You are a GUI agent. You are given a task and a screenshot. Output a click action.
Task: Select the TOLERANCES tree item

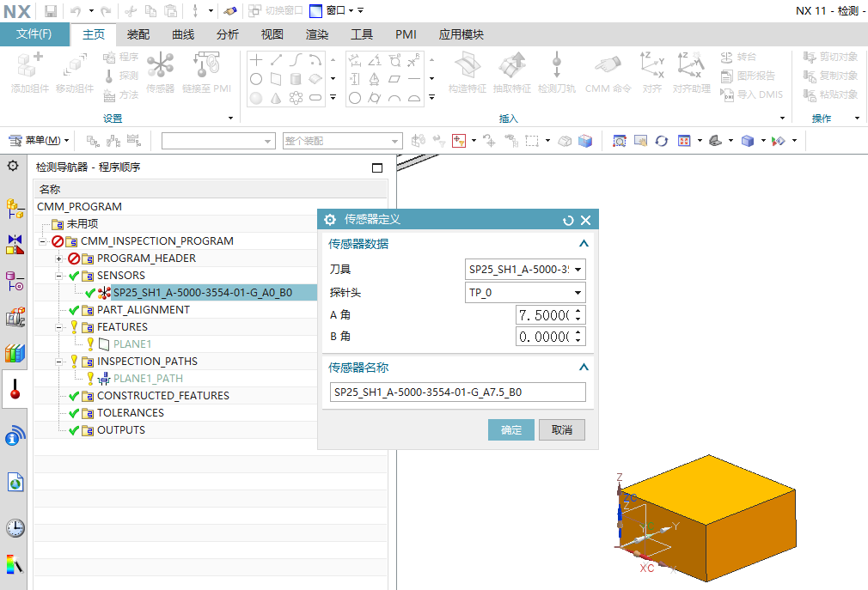coord(130,412)
